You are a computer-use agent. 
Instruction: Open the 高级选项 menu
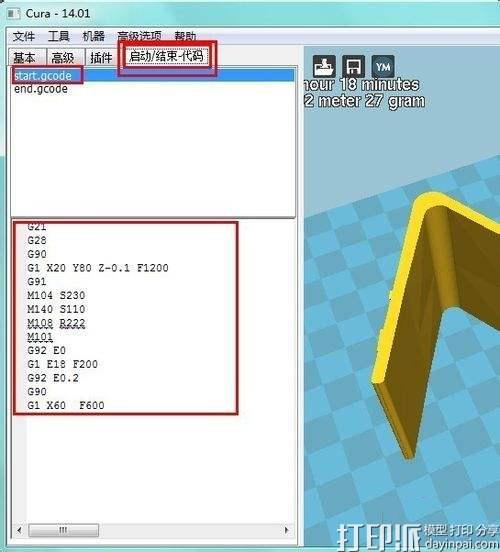(x=139, y=36)
